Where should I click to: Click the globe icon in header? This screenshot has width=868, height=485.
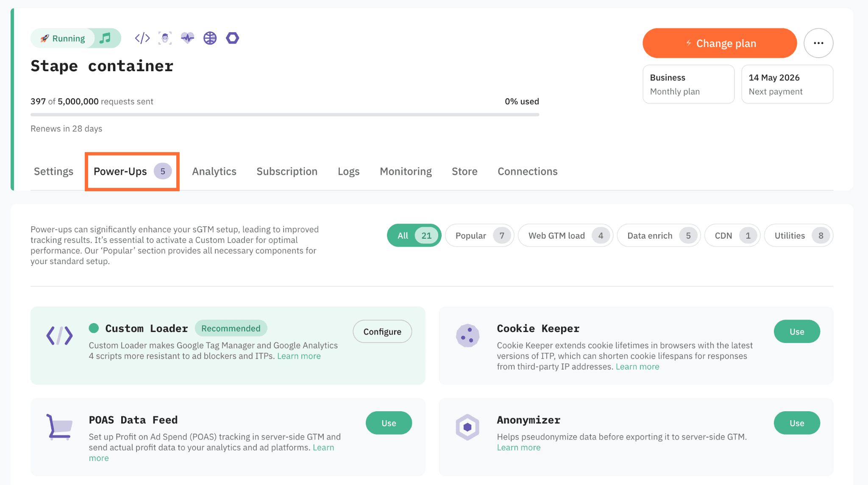pyautogui.click(x=210, y=38)
